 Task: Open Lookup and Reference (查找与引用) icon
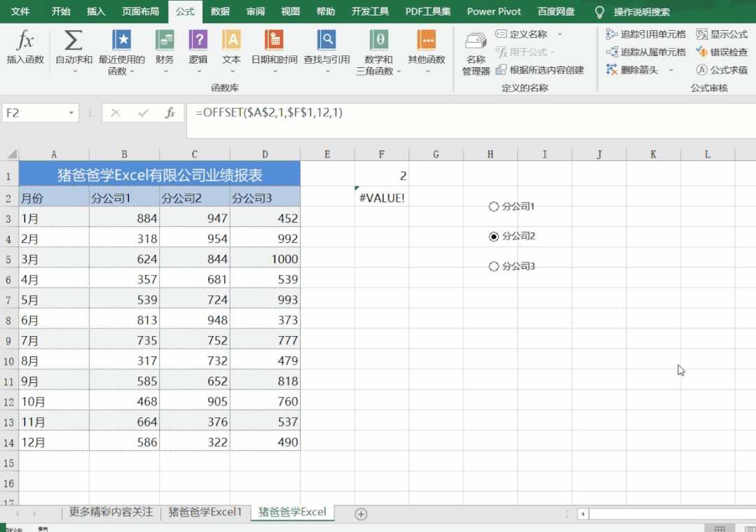click(327, 41)
